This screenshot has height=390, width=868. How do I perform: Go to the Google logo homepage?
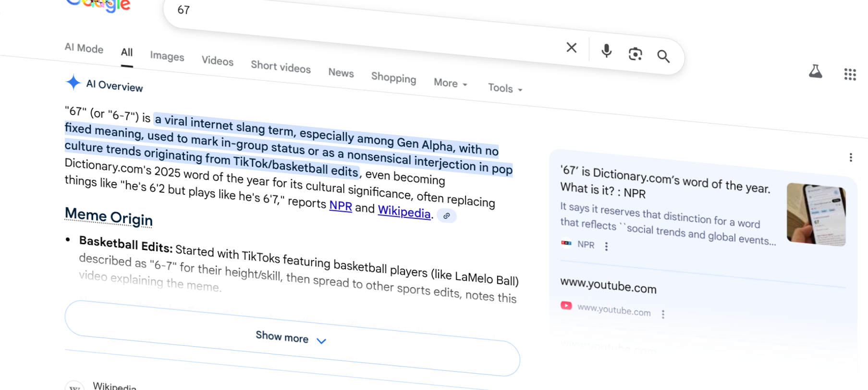pyautogui.click(x=98, y=5)
